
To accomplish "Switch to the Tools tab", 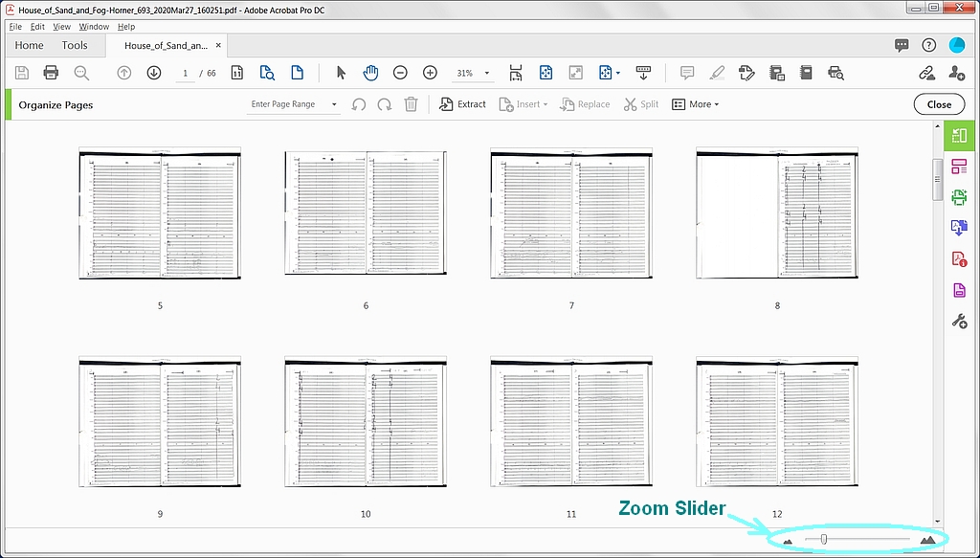I will [75, 45].
